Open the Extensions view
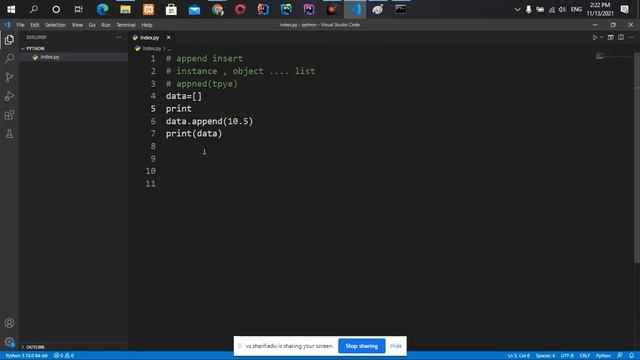The height and width of the screenshot is (360, 640). (9, 115)
